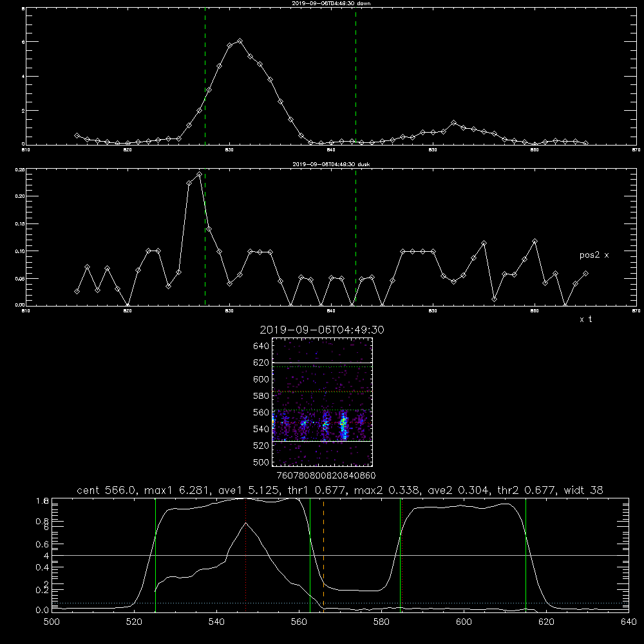This screenshot has height=644, width=644.
Task: Click the green vertical line near 563 in bottom plot
Action: click(310, 554)
